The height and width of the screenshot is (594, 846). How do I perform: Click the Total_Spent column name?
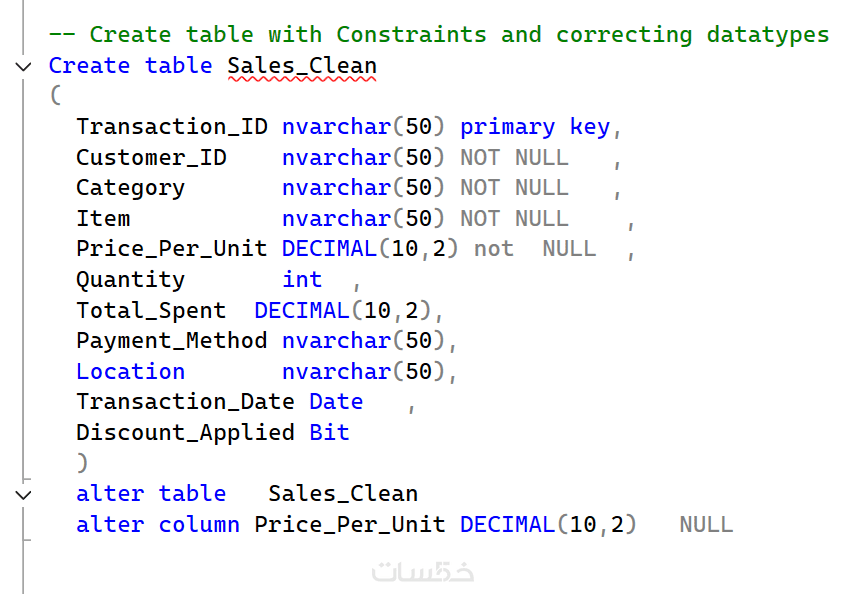[x=151, y=311]
